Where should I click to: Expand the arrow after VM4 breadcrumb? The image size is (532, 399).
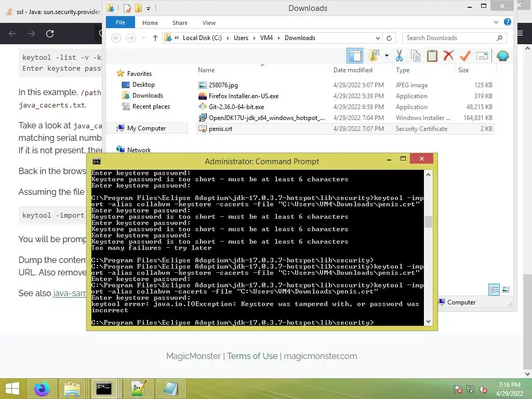point(279,38)
